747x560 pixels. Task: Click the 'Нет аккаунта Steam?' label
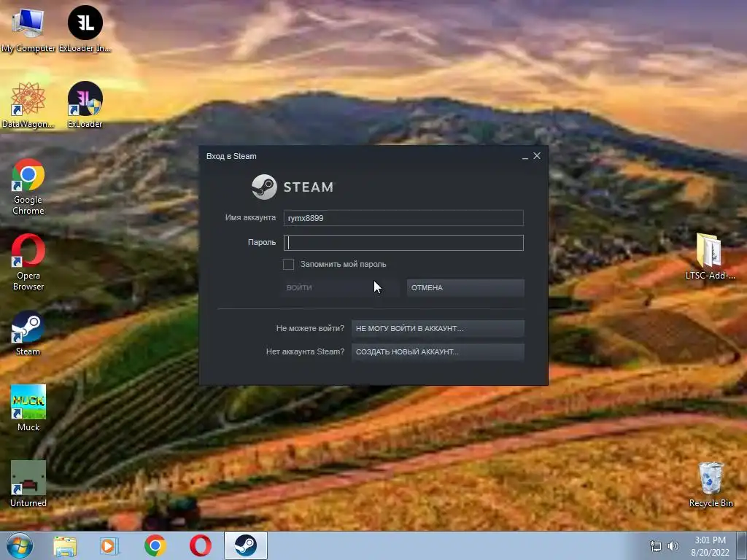pos(305,351)
